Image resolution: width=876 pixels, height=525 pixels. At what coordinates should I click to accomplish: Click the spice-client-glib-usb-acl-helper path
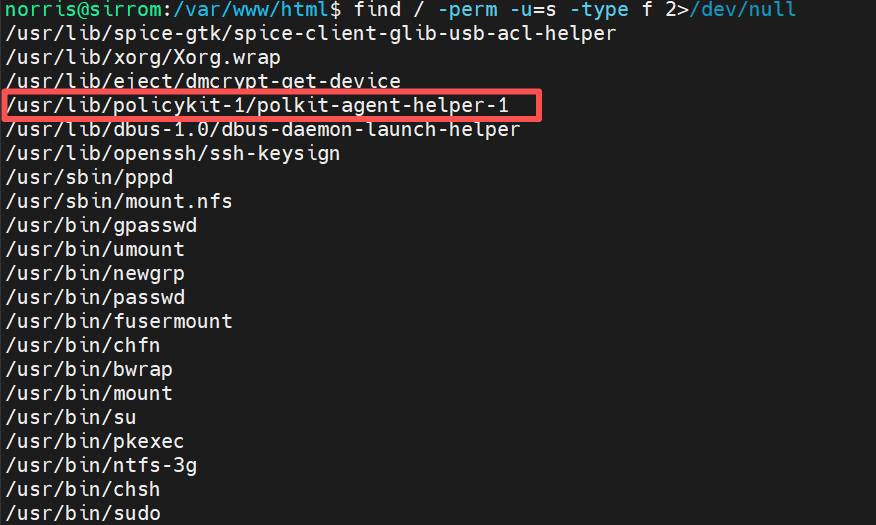[x=310, y=33]
